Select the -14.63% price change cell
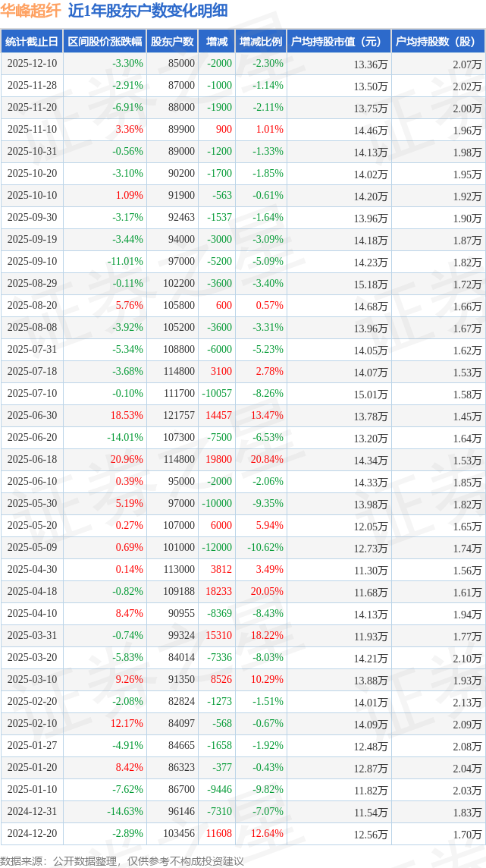Screen dimensions: 486x868 click(x=125, y=812)
